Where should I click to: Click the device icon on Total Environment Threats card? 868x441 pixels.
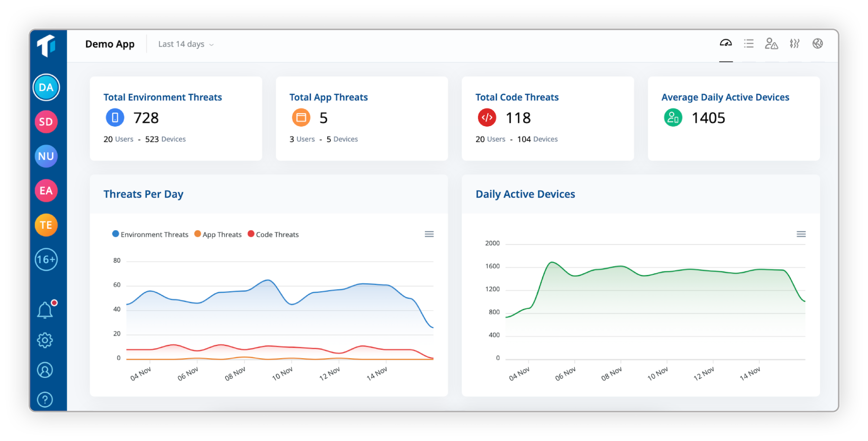[x=115, y=117]
